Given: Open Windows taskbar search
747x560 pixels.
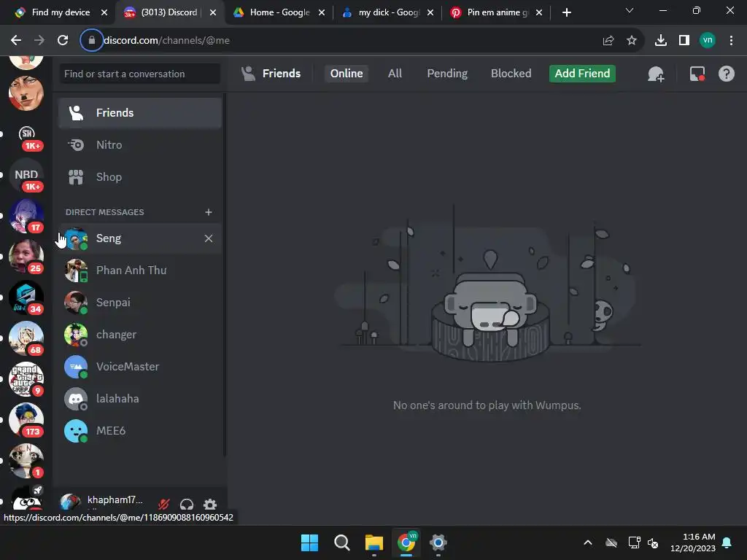Looking at the screenshot, I should pos(341,542).
